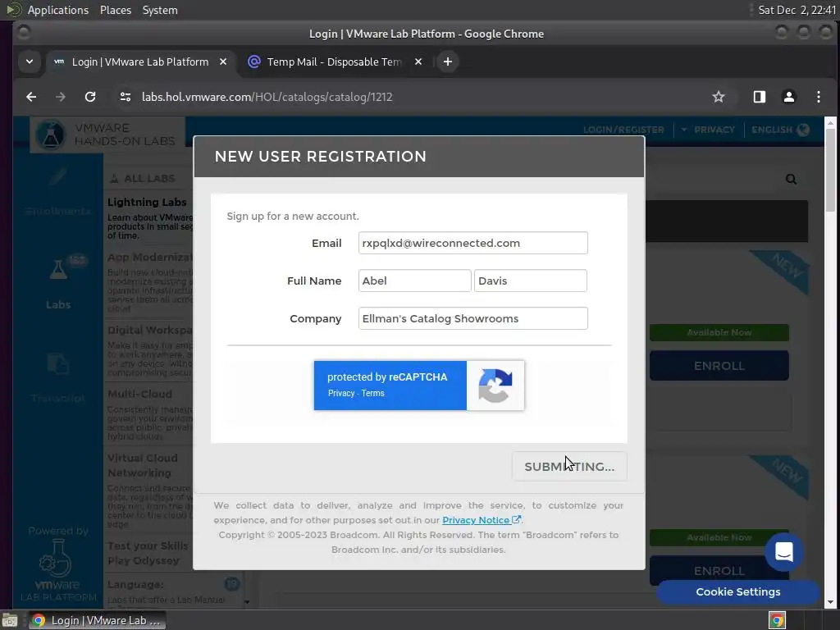840x630 pixels.
Task: Open a new tab with plus icon
Action: click(x=447, y=62)
